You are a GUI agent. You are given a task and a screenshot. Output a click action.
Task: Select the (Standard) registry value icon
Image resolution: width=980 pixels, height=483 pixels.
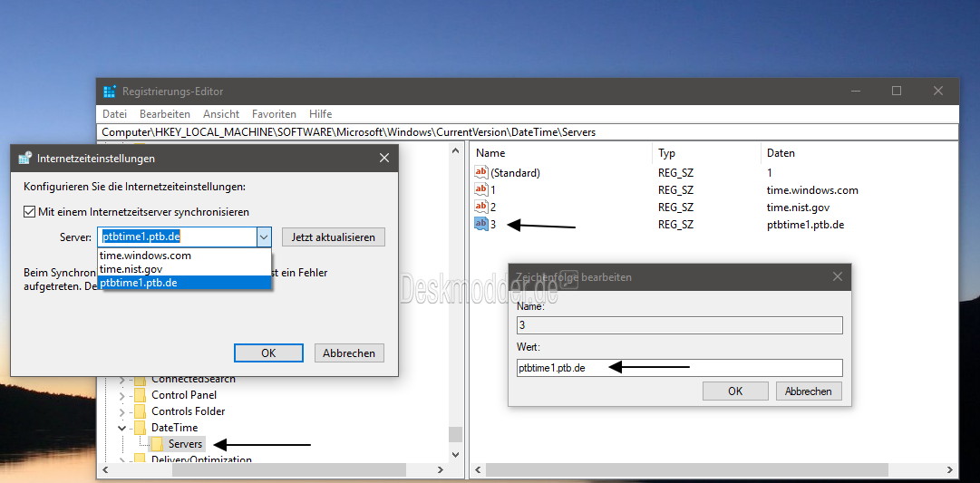tap(481, 172)
